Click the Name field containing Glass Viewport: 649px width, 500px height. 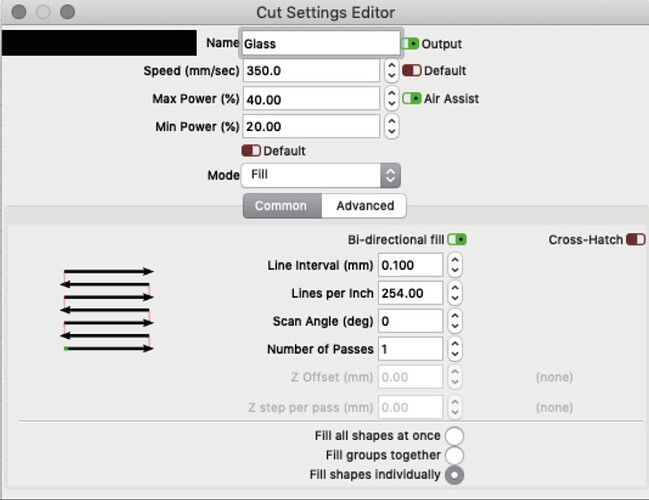click(x=320, y=43)
